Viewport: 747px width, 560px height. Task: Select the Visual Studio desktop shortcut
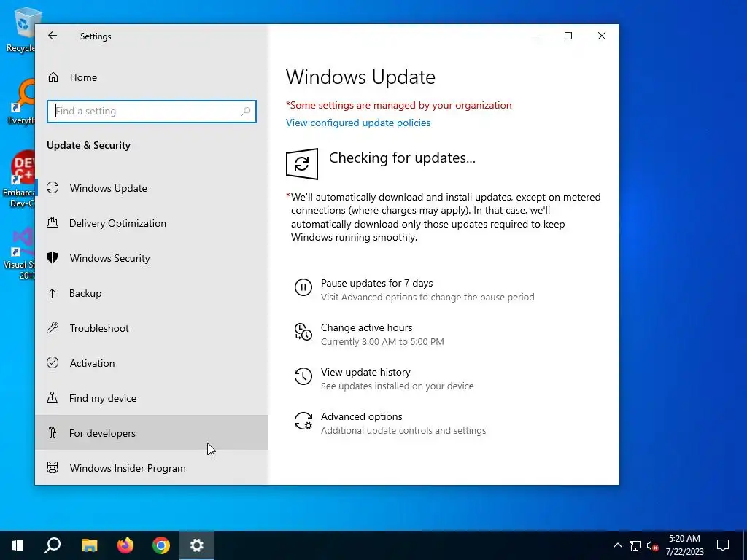[19, 253]
